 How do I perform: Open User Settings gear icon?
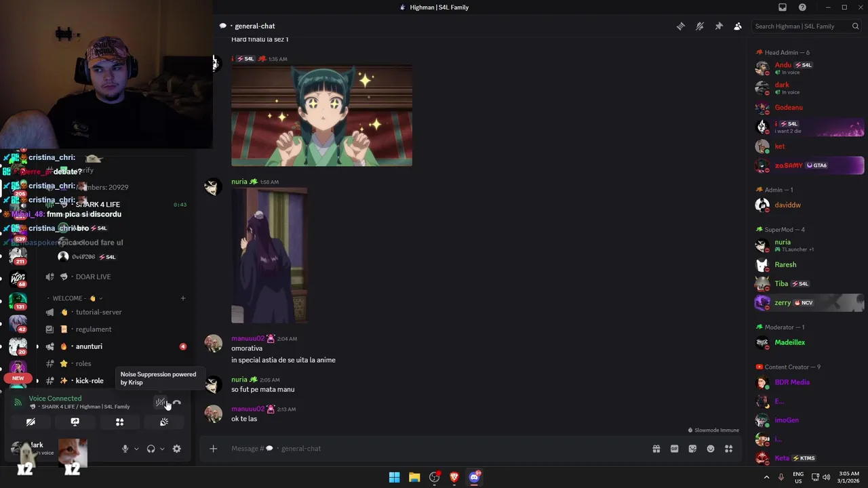(177, 449)
